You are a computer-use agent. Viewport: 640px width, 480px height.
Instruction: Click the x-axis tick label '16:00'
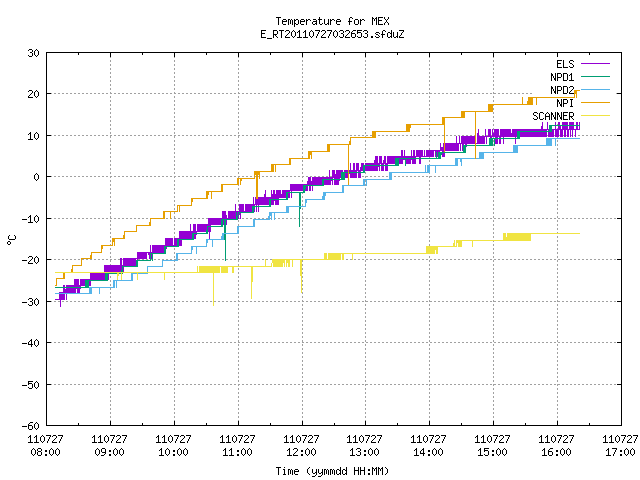556,452
